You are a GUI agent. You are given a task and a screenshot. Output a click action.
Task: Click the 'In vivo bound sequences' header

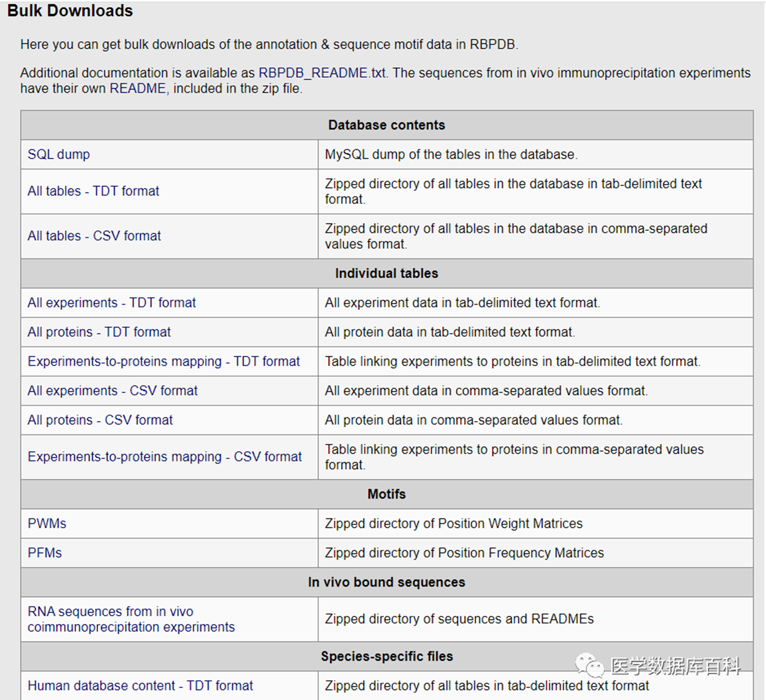pos(387,582)
